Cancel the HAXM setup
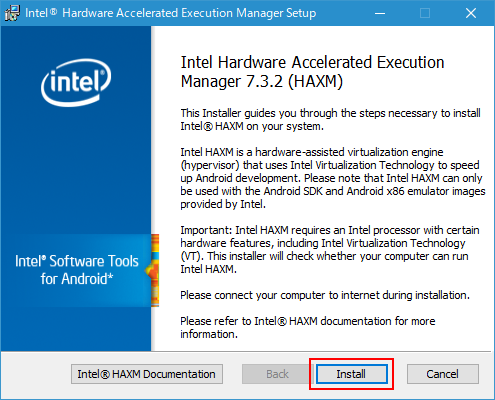Screen dimensions: 495x400 (443, 374)
